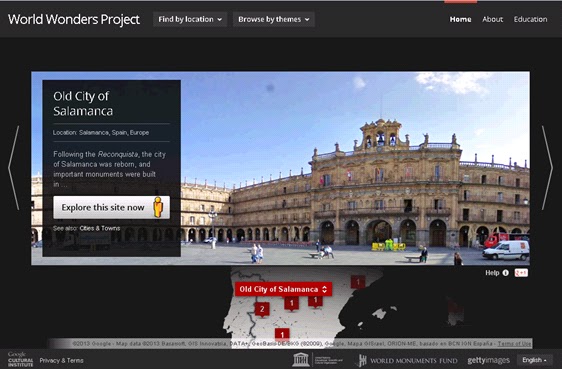Open Privacy & Terms link

coord(61,360)
